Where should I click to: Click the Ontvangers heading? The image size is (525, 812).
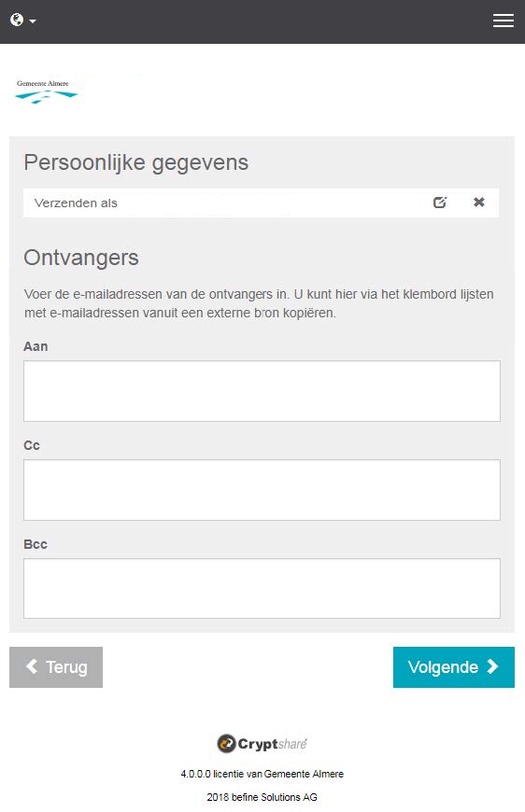(x=81, y=258)
